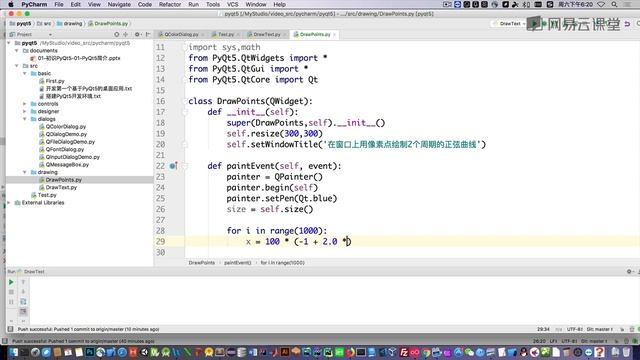Open the DrawText run configuration dropdown
640x360 pixels.
pyautogui.click(x=510, y=24)
